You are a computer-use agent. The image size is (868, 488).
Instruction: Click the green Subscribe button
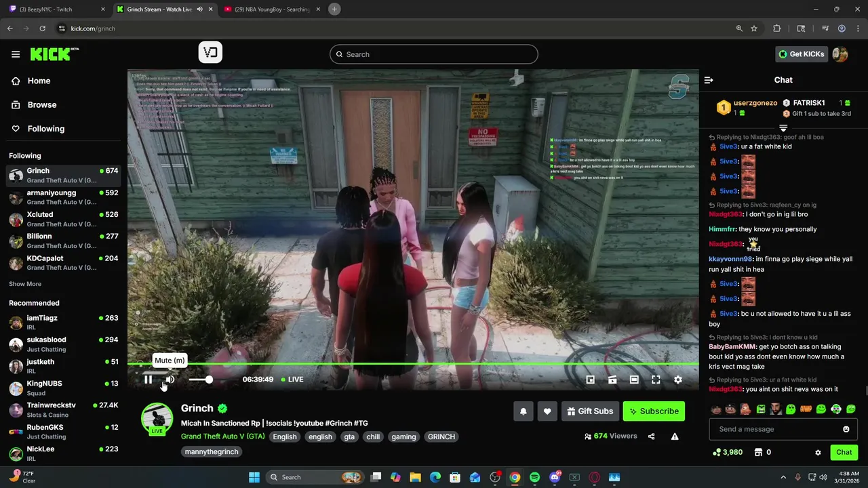[654, 411]
